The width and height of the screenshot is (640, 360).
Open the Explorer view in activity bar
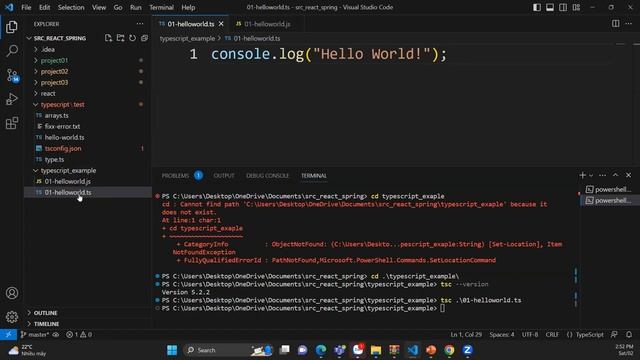pos(12,27)
